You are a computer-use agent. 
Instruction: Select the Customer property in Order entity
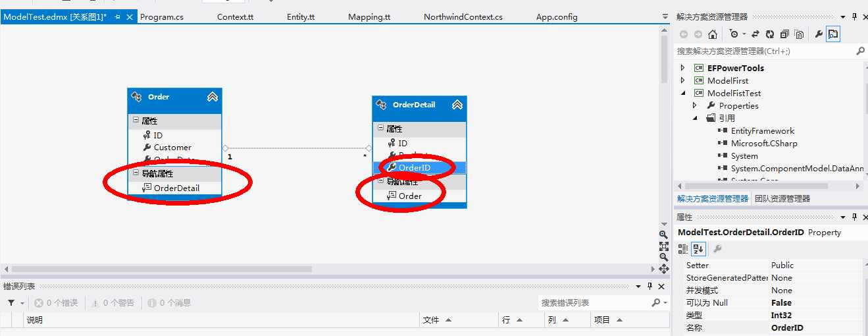click(172, 148)
